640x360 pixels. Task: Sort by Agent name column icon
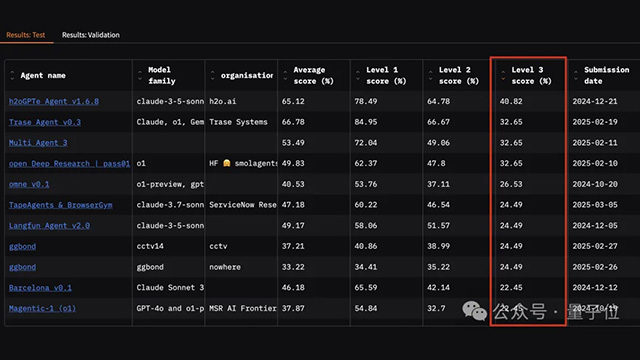(x=12, y=76)
